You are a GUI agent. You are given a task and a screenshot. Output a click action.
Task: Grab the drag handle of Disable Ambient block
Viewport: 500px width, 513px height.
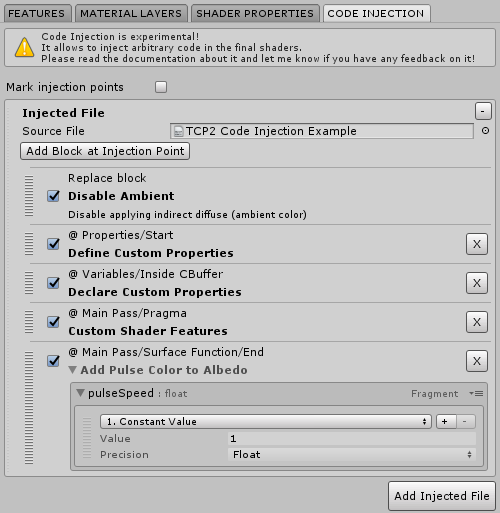click(29, 196)
